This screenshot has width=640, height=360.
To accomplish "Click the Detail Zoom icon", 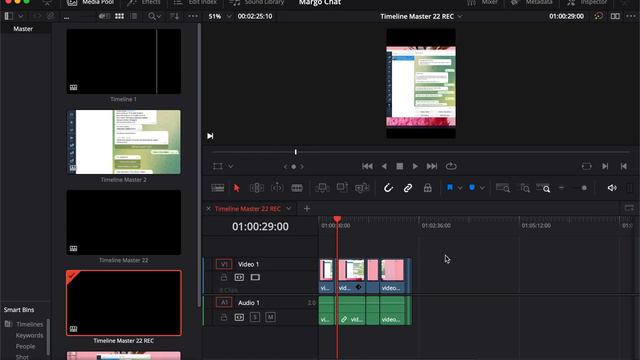I will click(525, 188).
